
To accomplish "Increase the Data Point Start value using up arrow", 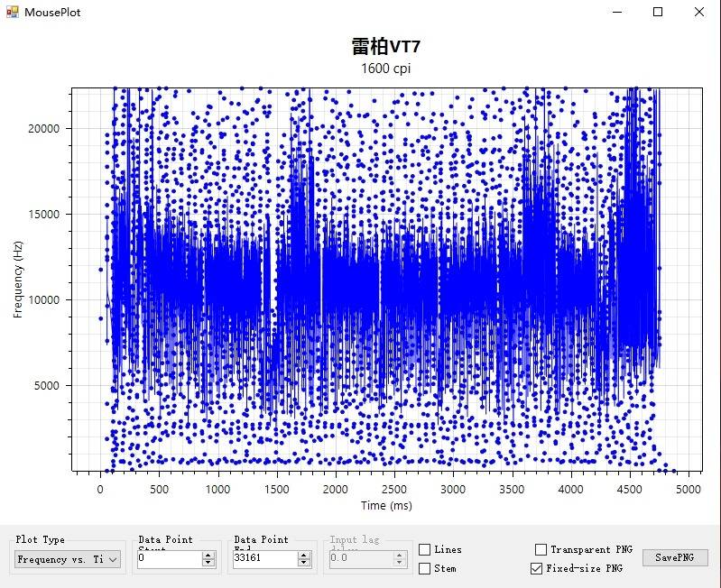I will click(x=208, y=556).
